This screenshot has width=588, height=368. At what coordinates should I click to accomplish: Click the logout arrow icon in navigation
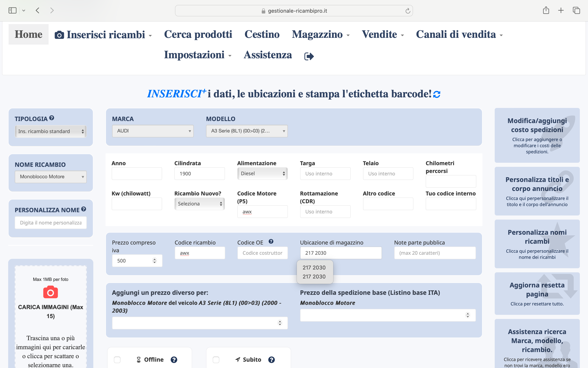pos(309,56)
